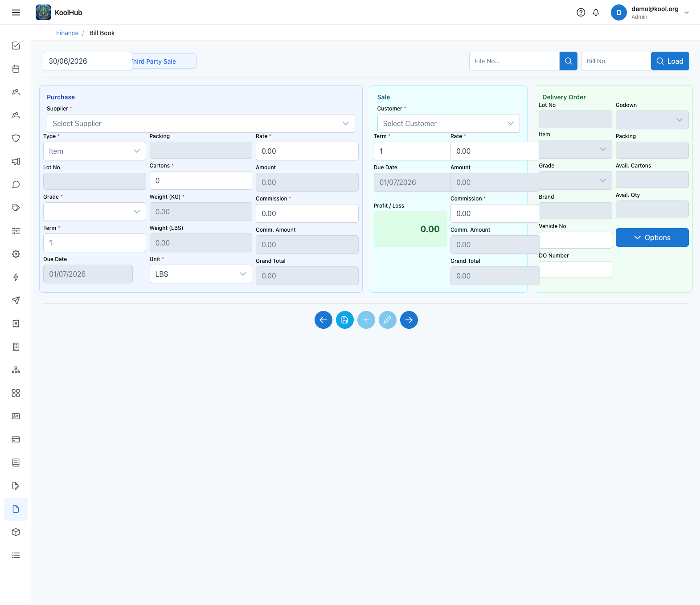Click the Purchase section heading

coord(61,97)
